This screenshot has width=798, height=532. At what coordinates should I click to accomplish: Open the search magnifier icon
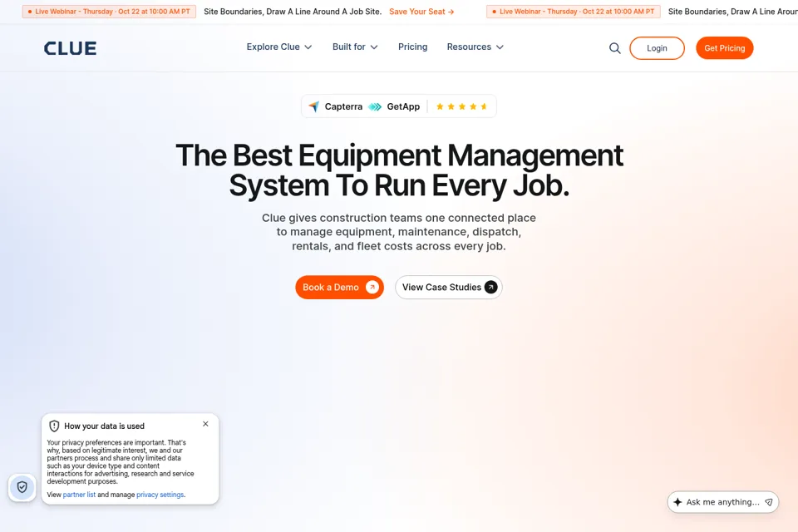[x=615, y=48]
